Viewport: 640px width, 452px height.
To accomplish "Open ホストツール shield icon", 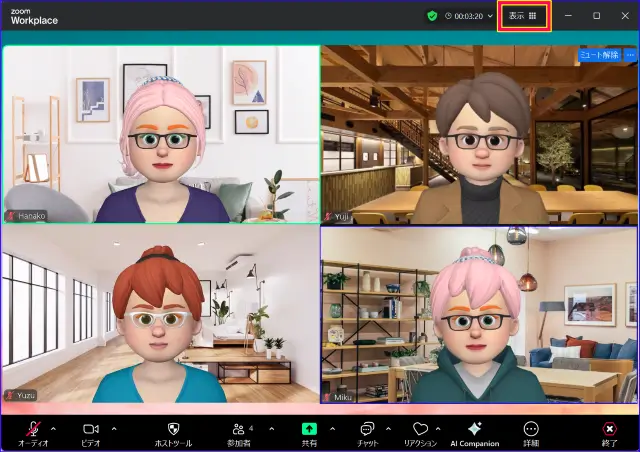I will (x=172, y=428).
